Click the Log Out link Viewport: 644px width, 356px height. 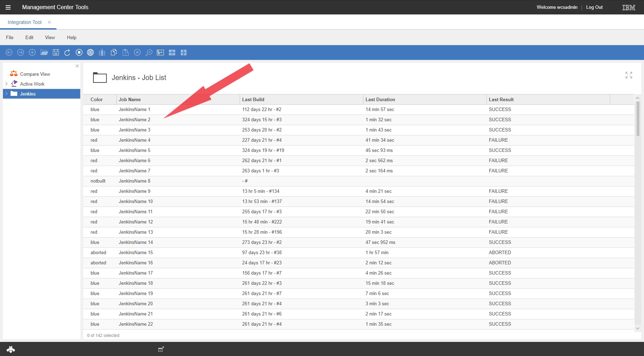(x=594, y=7)
